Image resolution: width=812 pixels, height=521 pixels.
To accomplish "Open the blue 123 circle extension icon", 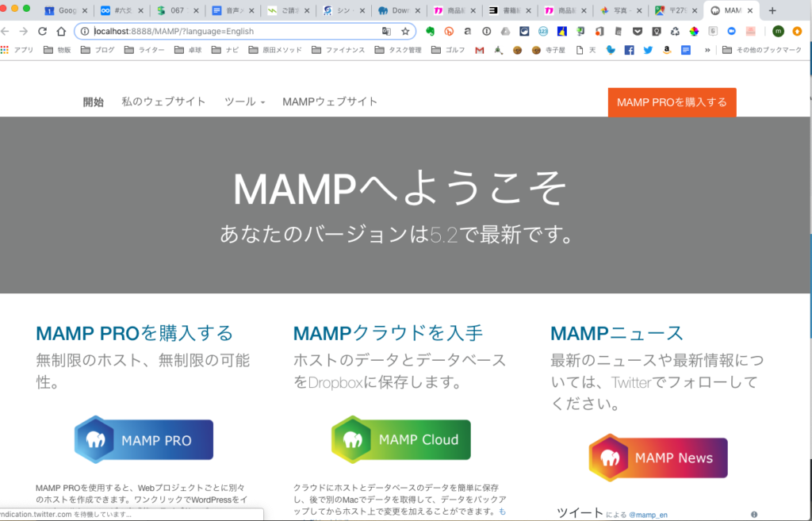I will coord(542,31).
